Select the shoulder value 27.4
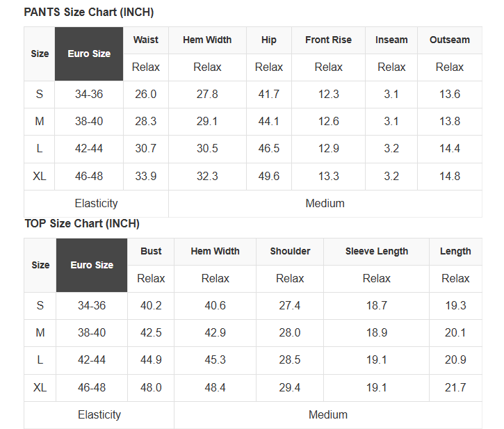The image size is (504, 429). click(x=290, y=306)
